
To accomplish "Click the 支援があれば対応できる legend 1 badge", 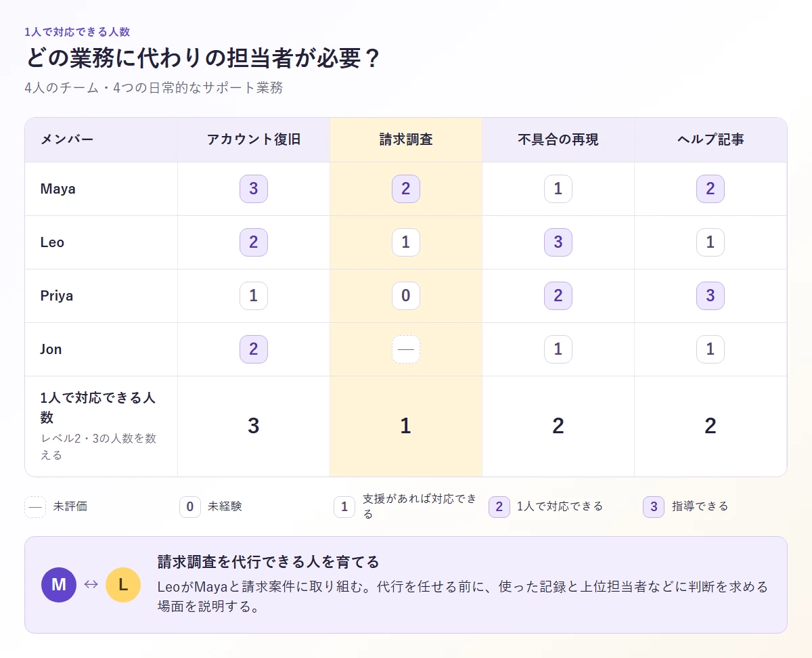I will (x=344, y=506).
